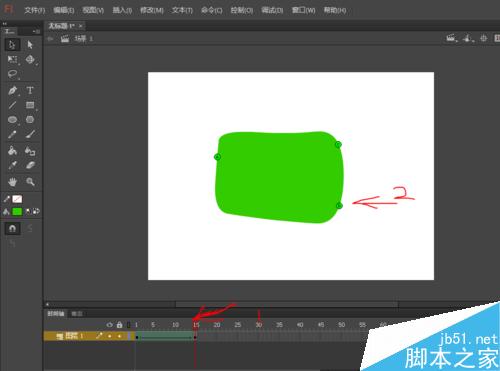This screenshot has height=371, width=500.
Task: Toggle the Layer 1 visibility dot
Action: point(109,336)
